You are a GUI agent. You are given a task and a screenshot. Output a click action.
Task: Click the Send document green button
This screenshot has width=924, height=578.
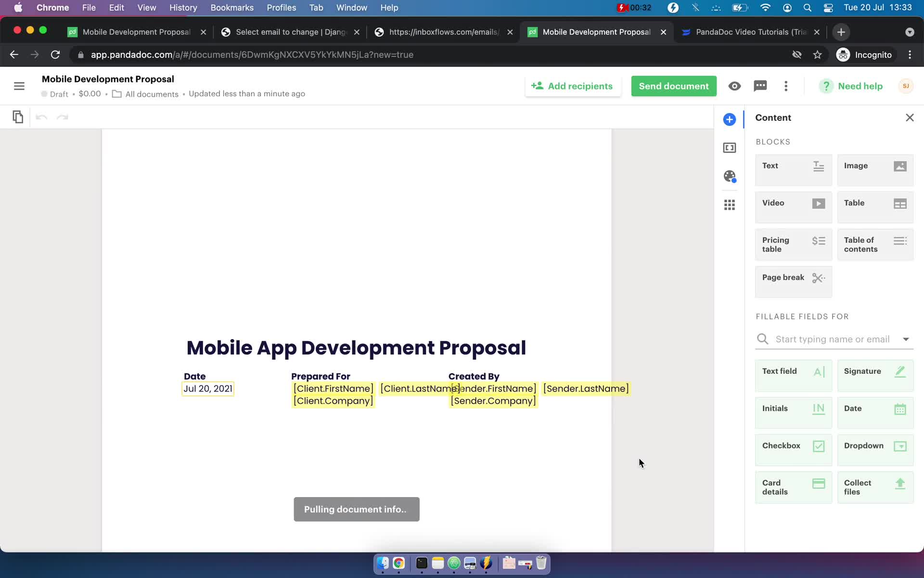tap(675, 86)
